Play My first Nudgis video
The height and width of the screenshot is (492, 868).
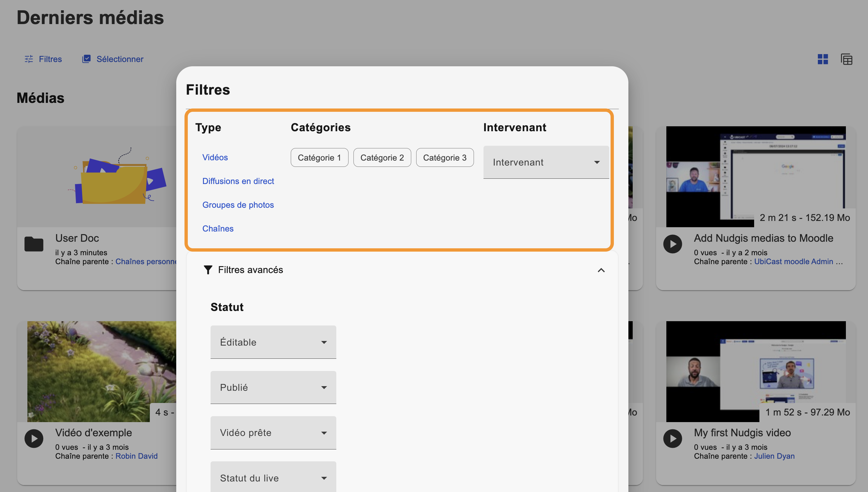click(672, 439)
